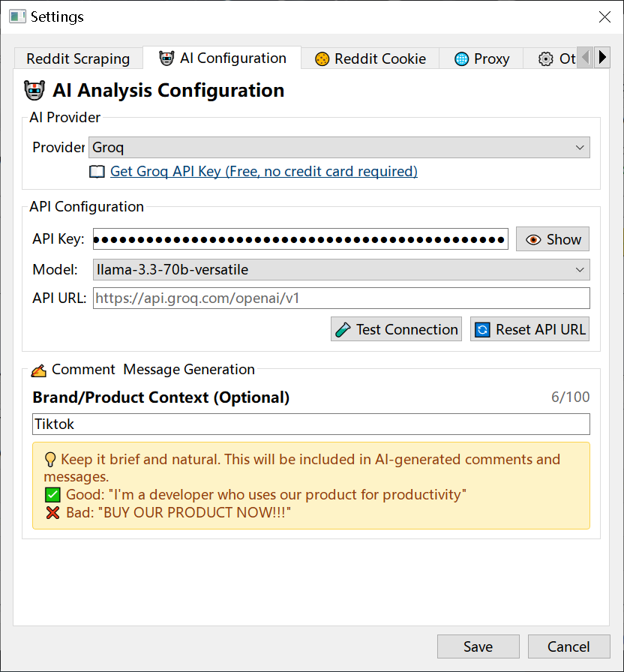This screenshot has width=624, height=672.
Task: Click the robot icon beside AI Analysis Configuration heading
Action: pyautogui.click(x=34, y=89)
